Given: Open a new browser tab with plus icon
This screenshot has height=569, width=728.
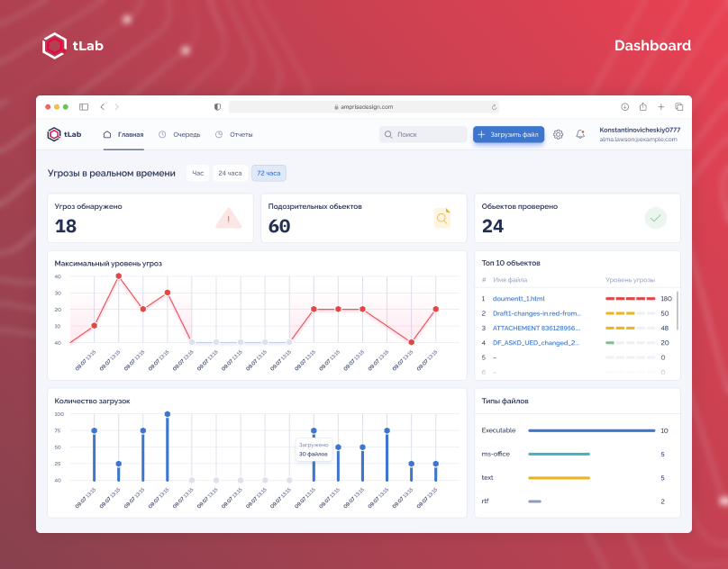Looking at the screenshot, I should (660, 106).
